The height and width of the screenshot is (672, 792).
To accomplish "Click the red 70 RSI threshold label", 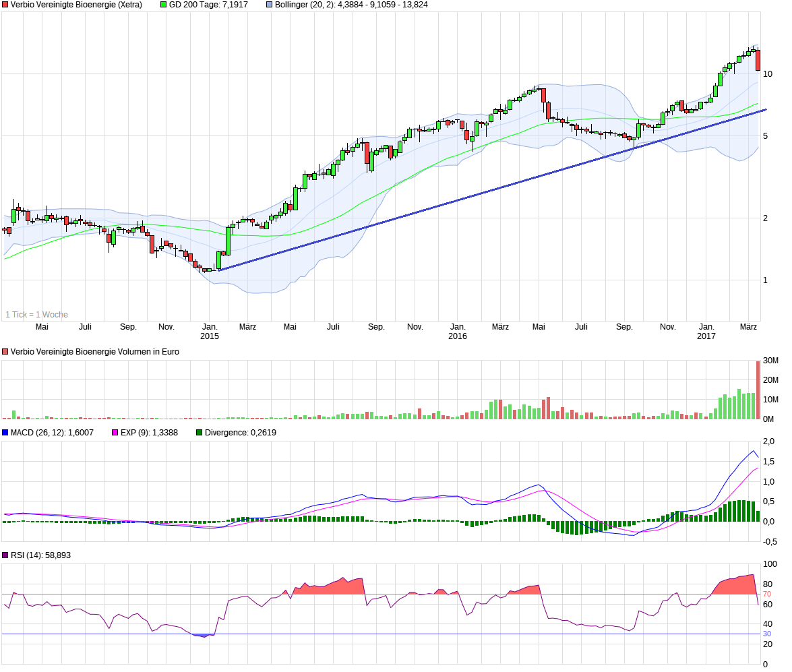I will point(767,594).
